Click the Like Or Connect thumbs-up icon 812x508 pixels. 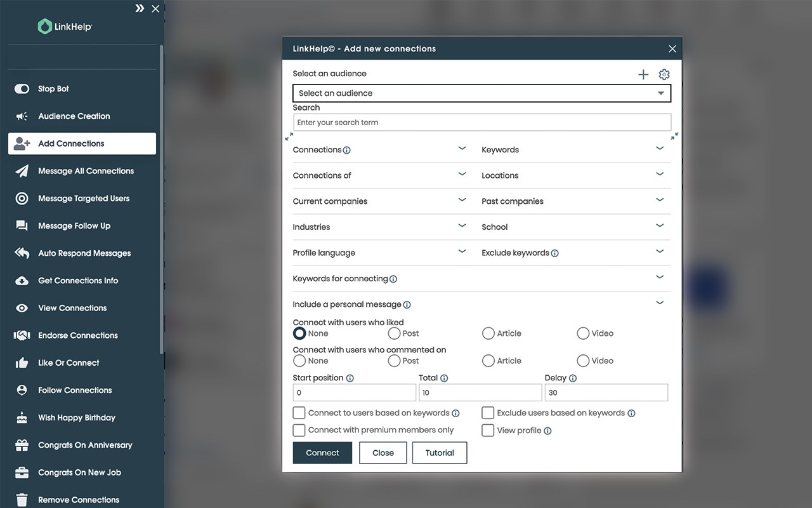pyautogui.click(x=22, y=363)
